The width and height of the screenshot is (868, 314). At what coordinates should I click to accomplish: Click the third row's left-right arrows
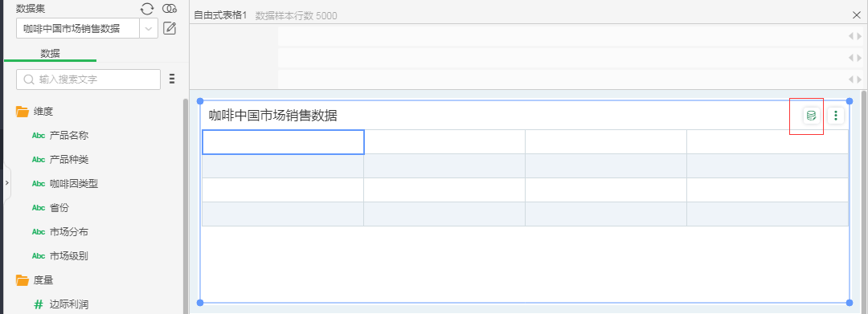click(854, 79)
